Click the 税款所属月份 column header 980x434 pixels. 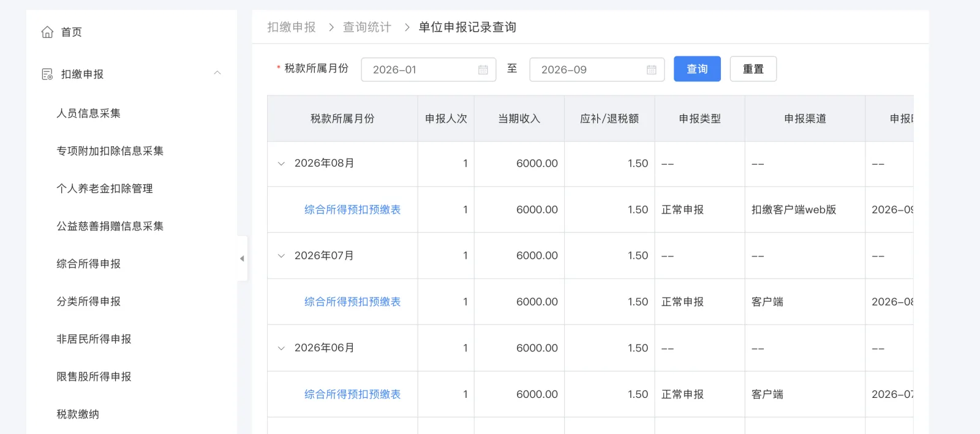[342, 119]
